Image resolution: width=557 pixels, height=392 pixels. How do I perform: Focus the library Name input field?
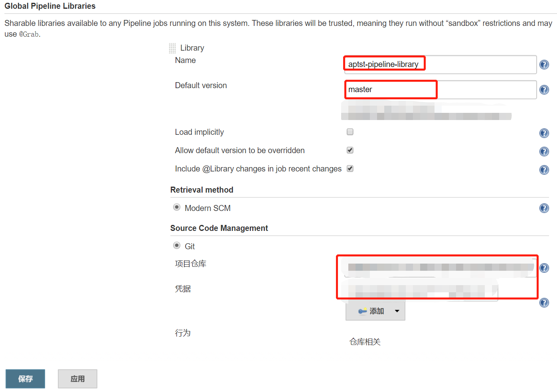(440, 64)
